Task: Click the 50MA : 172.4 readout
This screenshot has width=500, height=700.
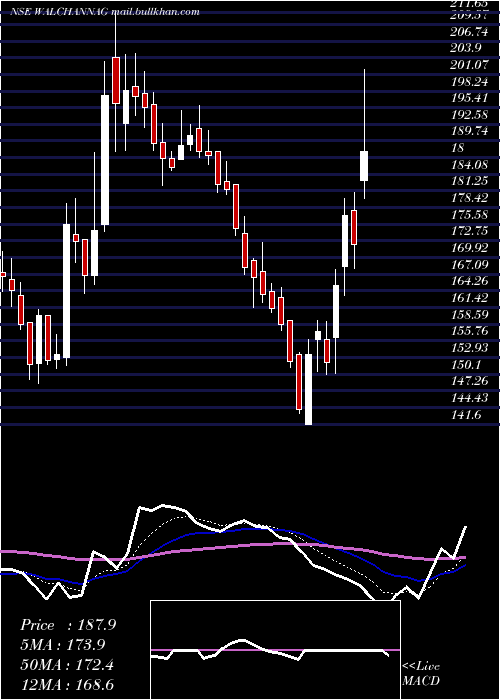Action: [67, 665]
